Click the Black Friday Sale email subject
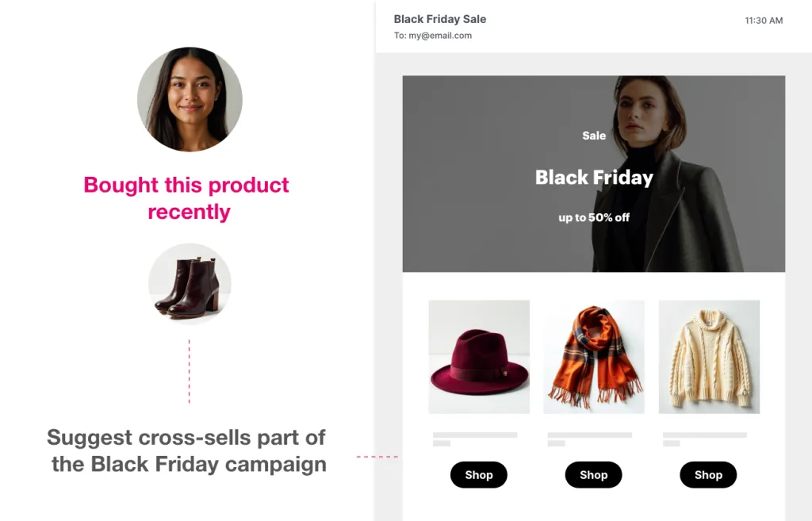 [440, 19]
